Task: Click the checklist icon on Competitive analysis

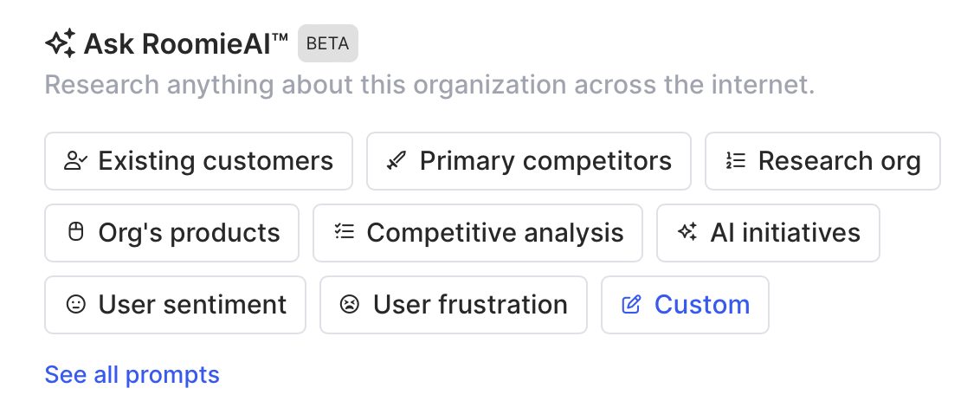Action: tap(345, 233)
